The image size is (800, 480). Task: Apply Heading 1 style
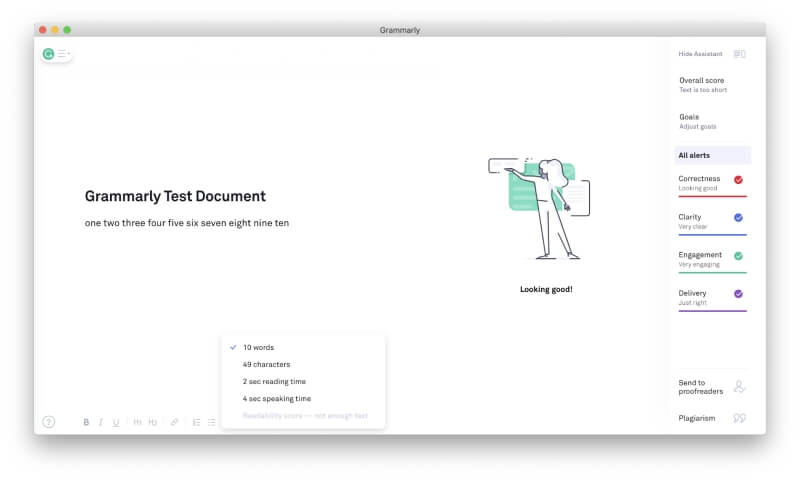click(x=138, y=422)
